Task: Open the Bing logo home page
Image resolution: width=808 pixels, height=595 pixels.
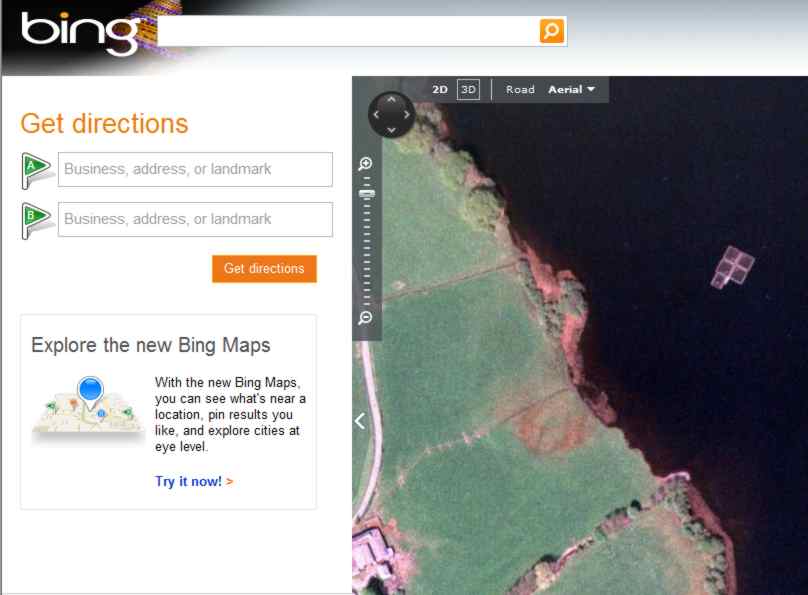Action: pyautogui.click(x=80, y=34)
